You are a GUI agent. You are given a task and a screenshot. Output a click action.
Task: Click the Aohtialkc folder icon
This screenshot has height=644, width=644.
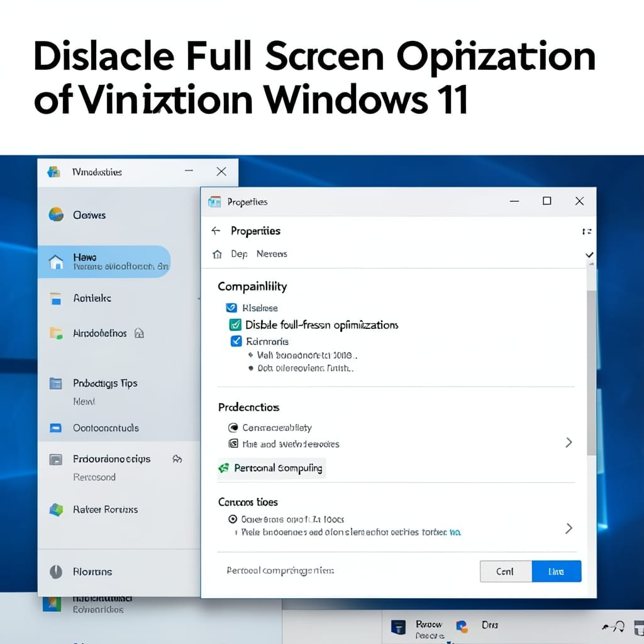[55, 299]
